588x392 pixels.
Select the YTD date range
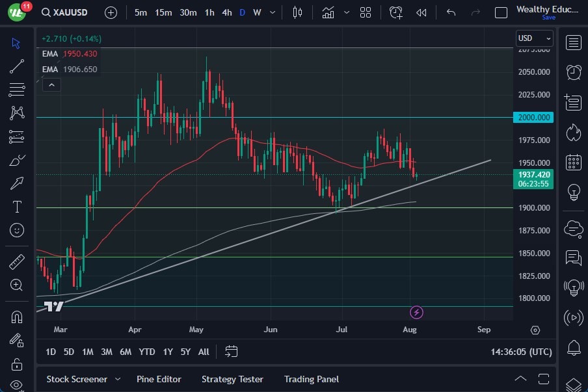[x=147, y=352]
